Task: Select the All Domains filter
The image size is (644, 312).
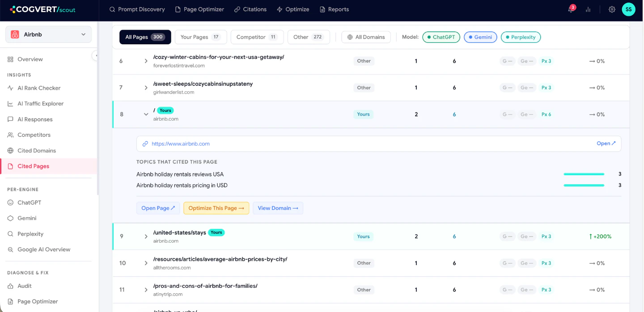Action: tap(366, 37)
